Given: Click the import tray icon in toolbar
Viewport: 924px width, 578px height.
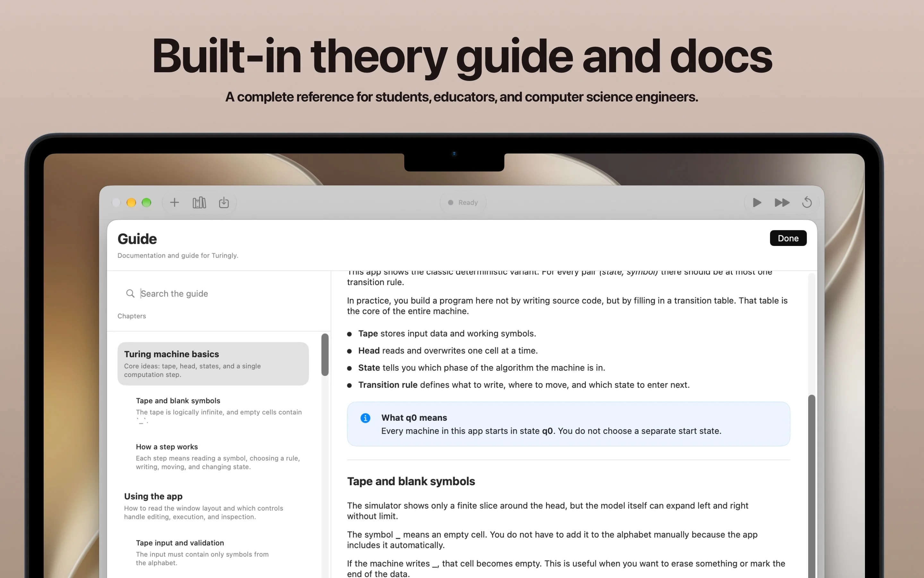Looking at the screenshot, I should click(224, 202).
